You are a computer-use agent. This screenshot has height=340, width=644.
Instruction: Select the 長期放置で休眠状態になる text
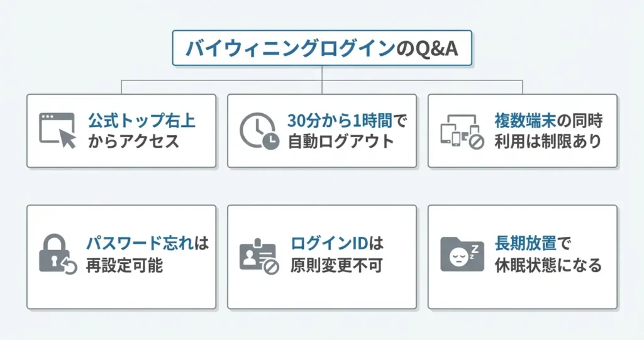point(538,255)
